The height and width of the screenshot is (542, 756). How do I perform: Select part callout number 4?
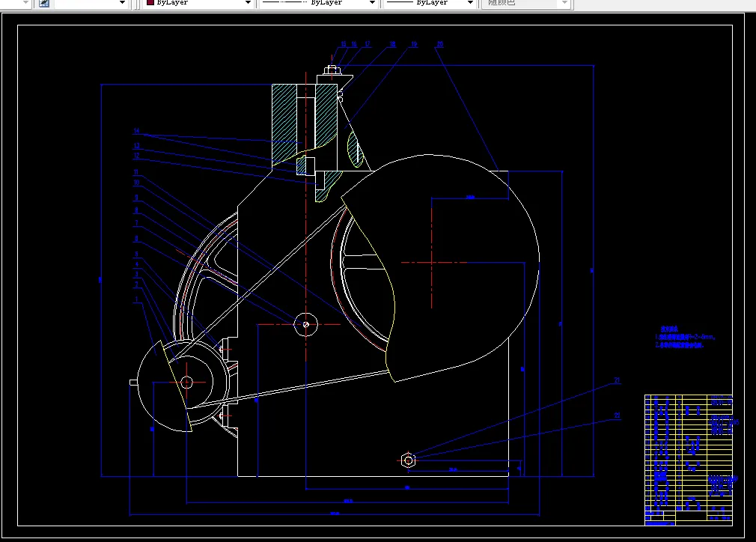[x=136, y=264]
